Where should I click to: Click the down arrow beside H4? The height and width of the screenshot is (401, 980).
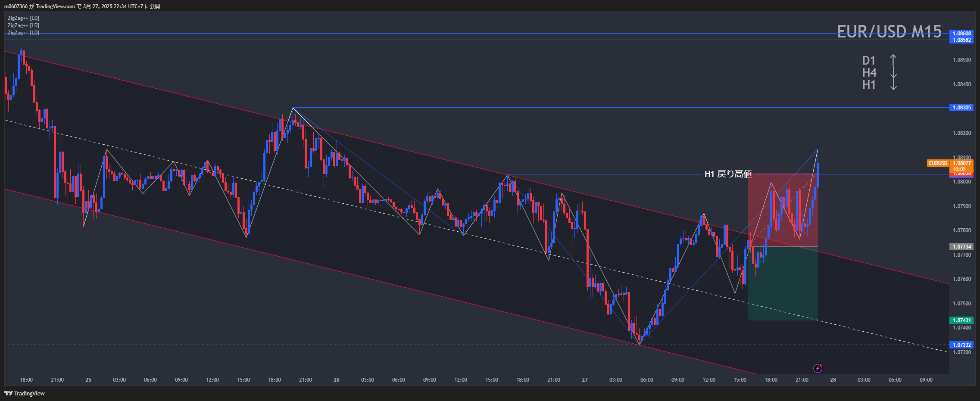893,72
